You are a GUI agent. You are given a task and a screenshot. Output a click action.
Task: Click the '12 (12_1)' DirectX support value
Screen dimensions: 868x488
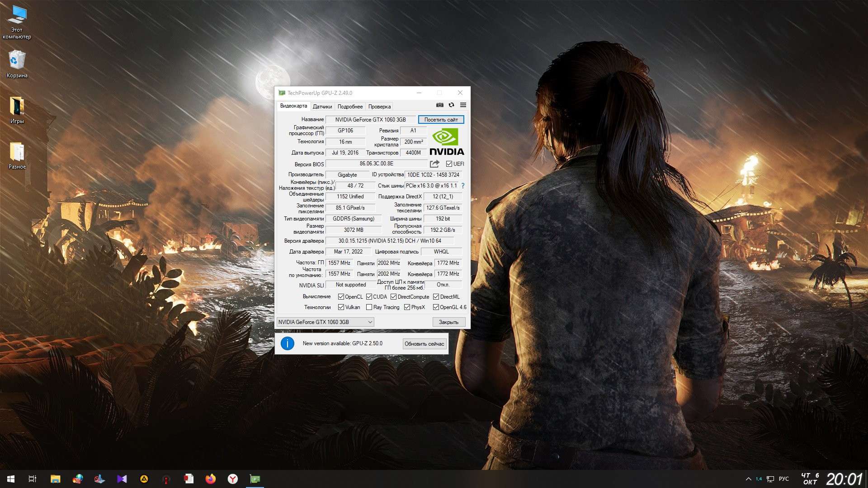tap(443, 197)
